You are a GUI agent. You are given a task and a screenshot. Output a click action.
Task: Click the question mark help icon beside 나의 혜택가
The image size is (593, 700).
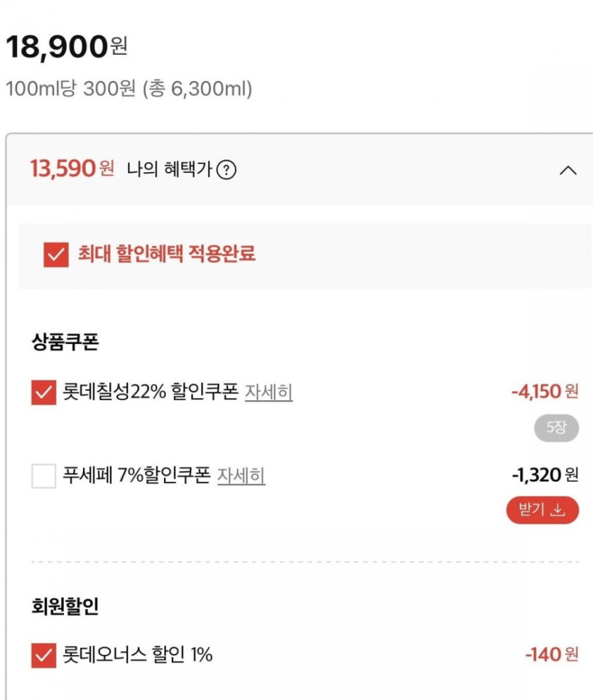[226, 171]
